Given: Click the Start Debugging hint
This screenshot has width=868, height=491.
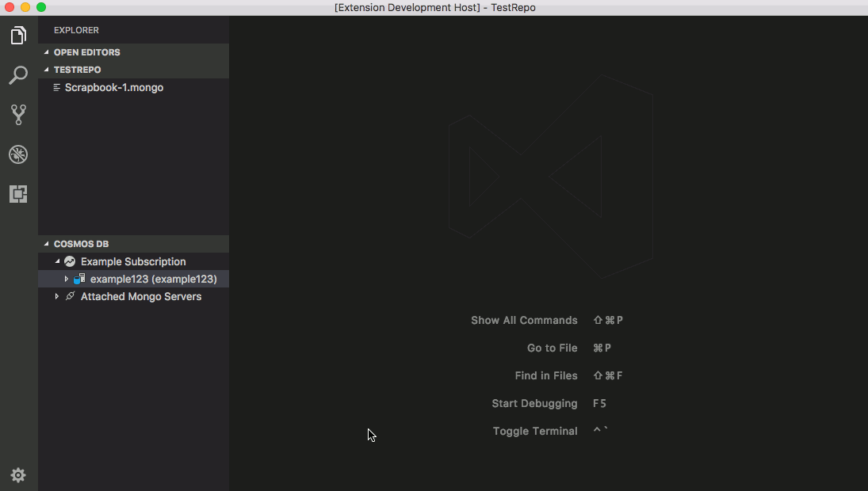Looking at the screenshot, I should [x=534, y=403].
